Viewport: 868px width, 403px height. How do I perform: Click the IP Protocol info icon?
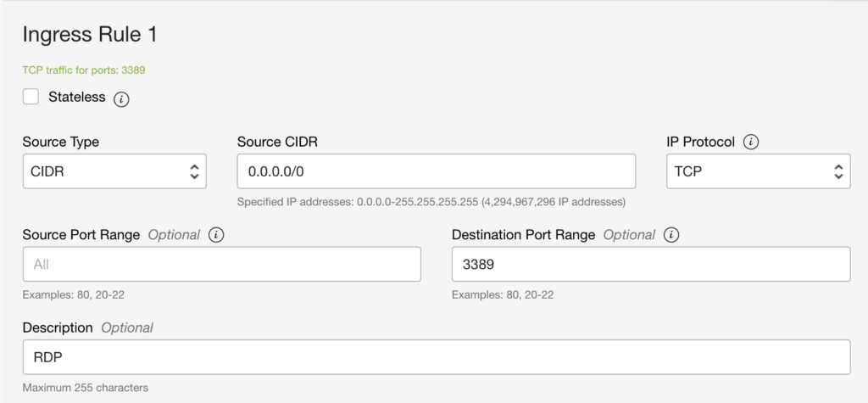(x=751, y=143)
